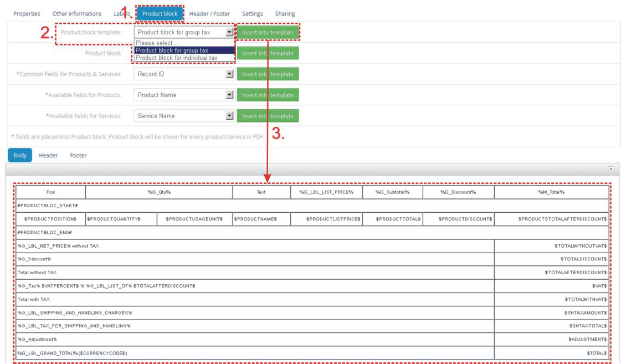Choose 'Product block for individual tax' option

(x=184, y=58)
